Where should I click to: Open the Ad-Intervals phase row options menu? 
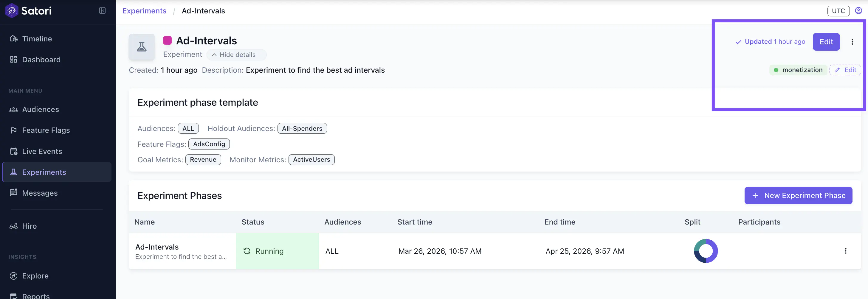[x=845, y=251]
